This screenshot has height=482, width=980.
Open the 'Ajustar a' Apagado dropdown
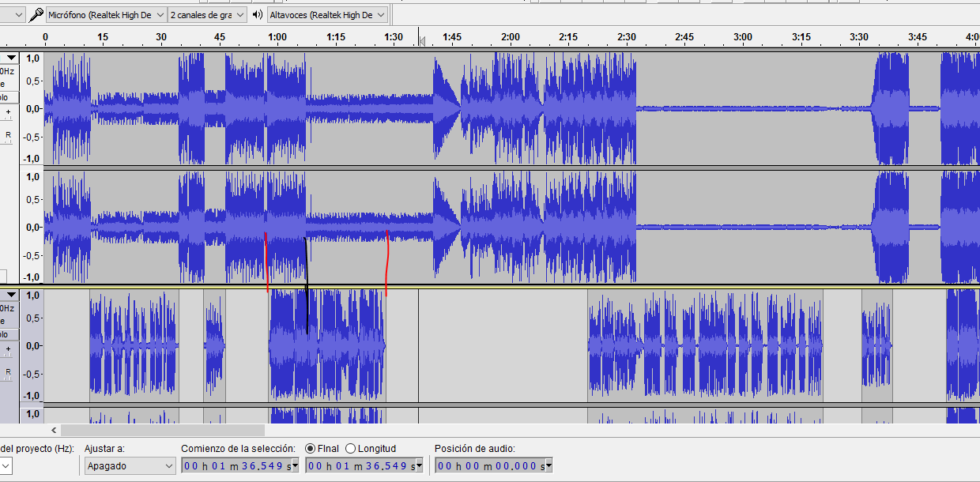pyautogui.click(x=130, y=466)
